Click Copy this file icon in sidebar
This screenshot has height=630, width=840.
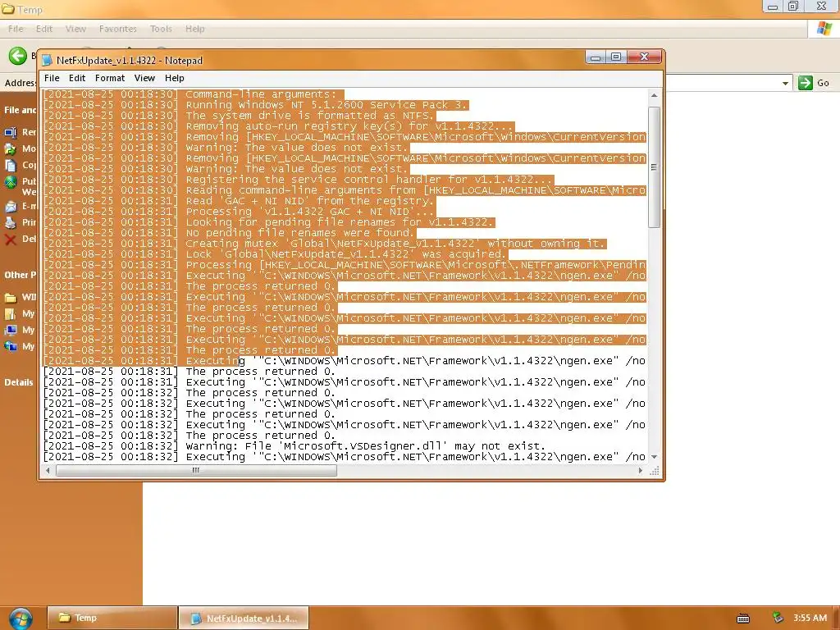click(11, 166)
